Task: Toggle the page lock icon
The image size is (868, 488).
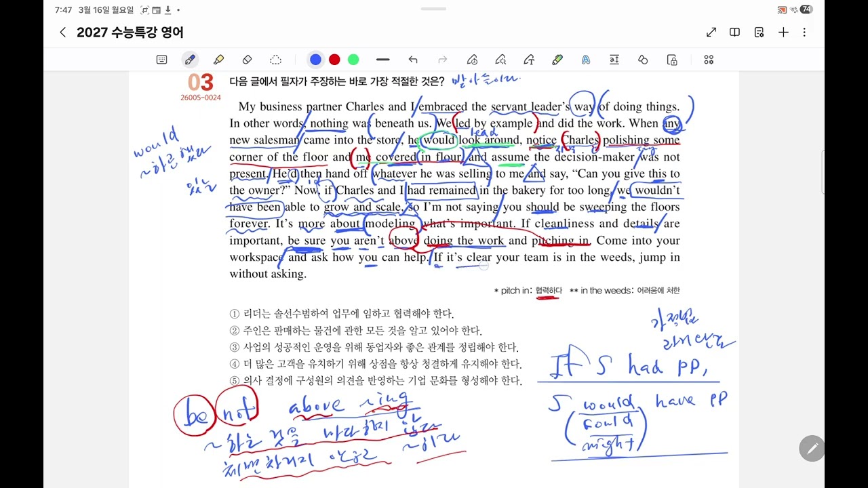Action: [672, 60]
